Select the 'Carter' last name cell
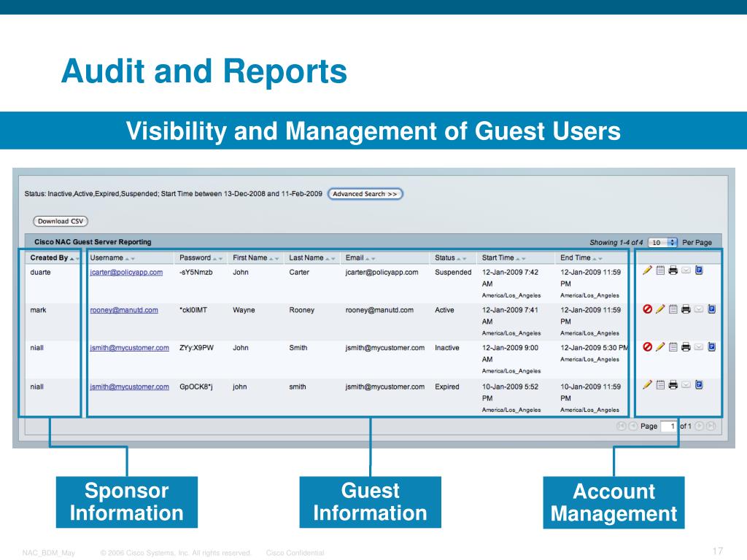The width and height of the screenshot is (747, 560). point(299,273)
